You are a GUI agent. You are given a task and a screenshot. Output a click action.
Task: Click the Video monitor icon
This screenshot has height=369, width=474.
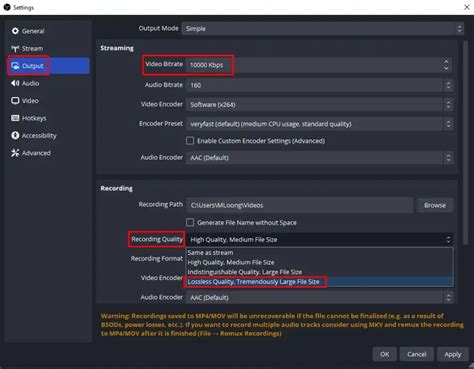coord(15,101)
